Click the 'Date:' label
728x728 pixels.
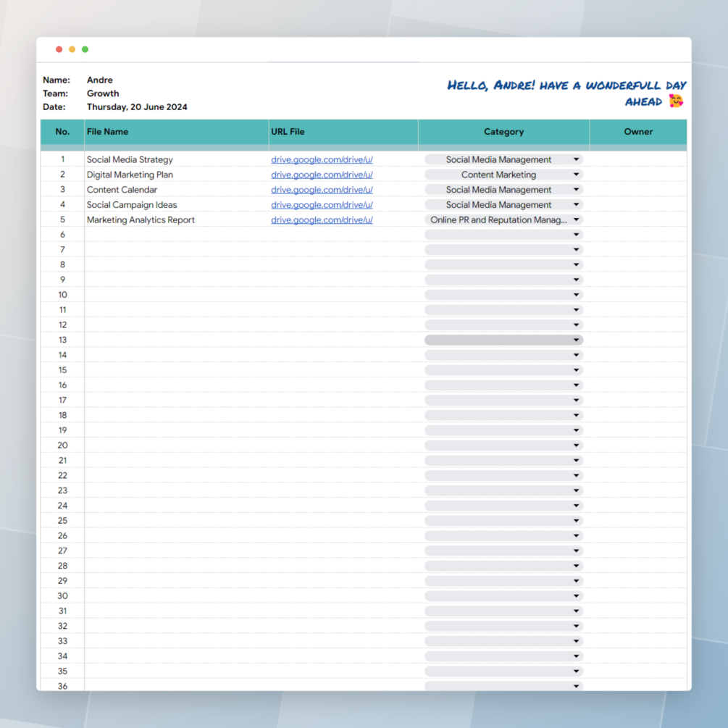(x=54, y=106)
